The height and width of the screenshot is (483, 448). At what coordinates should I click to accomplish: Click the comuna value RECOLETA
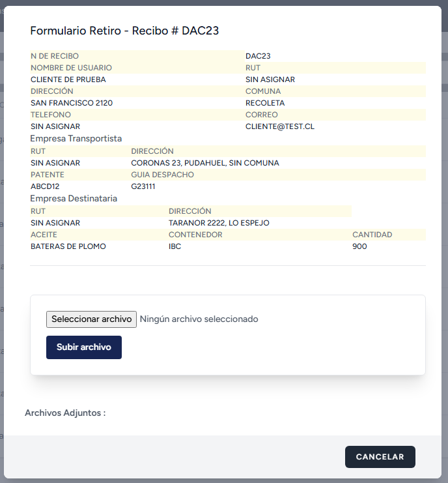pyautogui.click(x=265, y=103)
